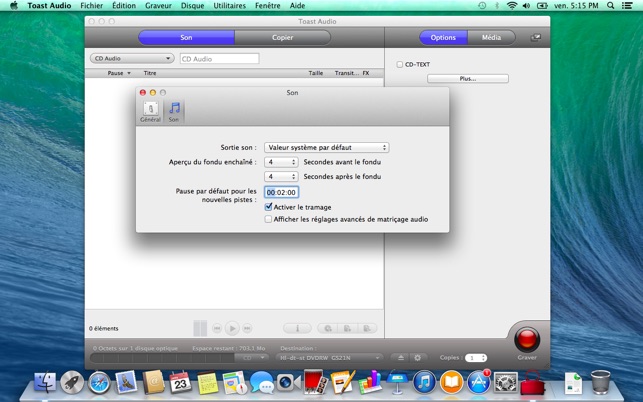Click the track info button
This screenshot has height=402, width=643.
(x=297, y=328)
